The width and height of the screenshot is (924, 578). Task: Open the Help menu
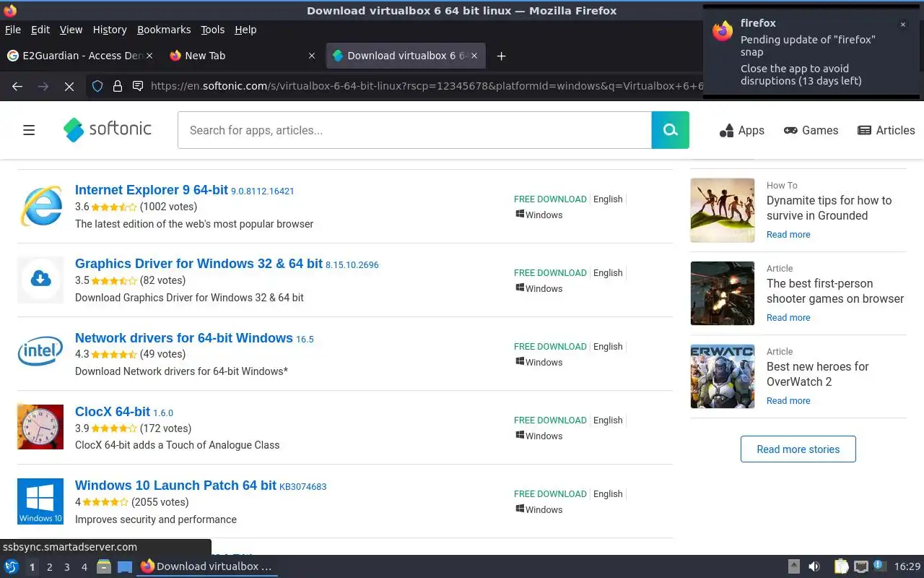point(245,30)
